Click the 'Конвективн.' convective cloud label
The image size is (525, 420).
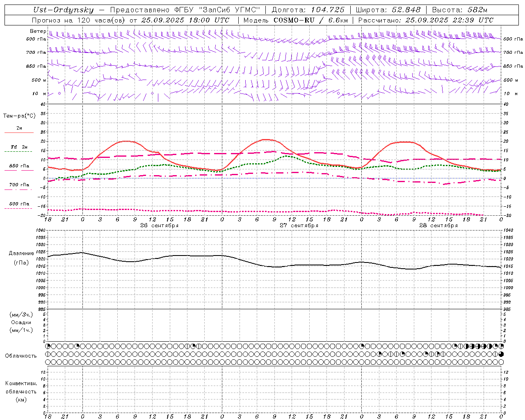tap(21, 383)
